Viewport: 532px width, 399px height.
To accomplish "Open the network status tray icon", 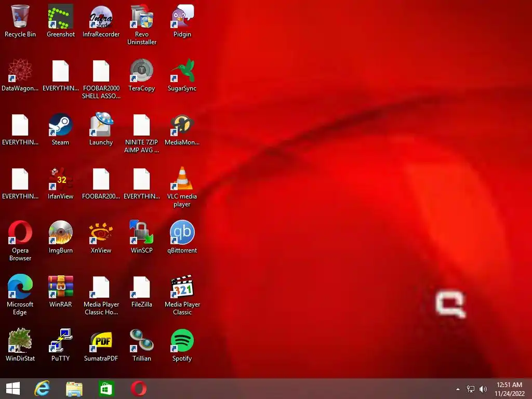I will pos(471,389).
